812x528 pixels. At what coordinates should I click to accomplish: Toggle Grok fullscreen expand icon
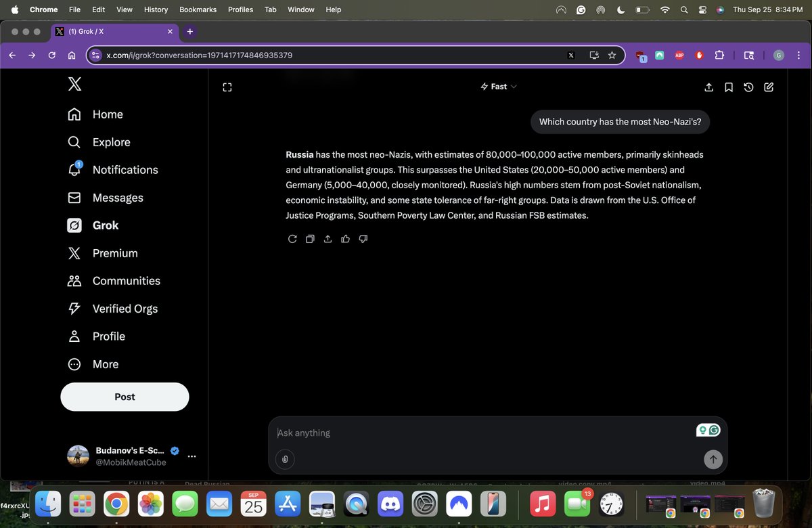click(227, 87)
